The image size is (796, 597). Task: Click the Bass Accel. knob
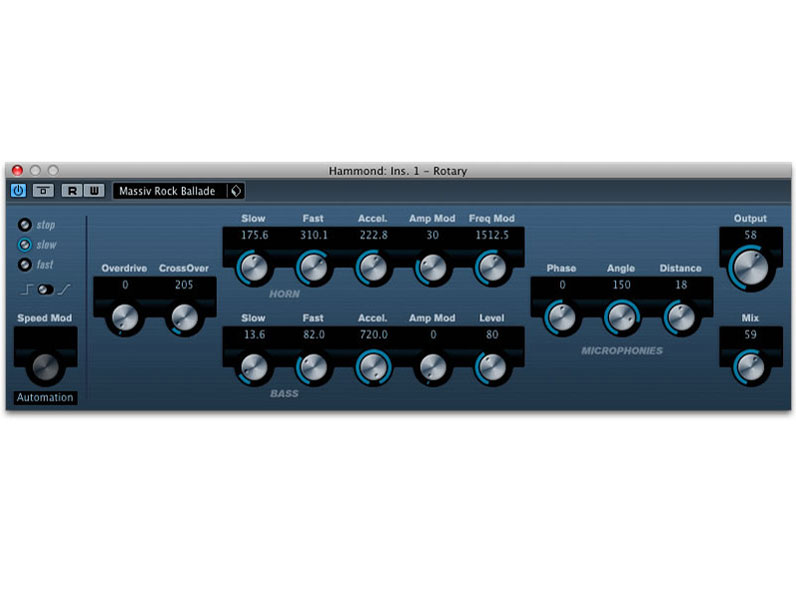(x=373, y=367)
